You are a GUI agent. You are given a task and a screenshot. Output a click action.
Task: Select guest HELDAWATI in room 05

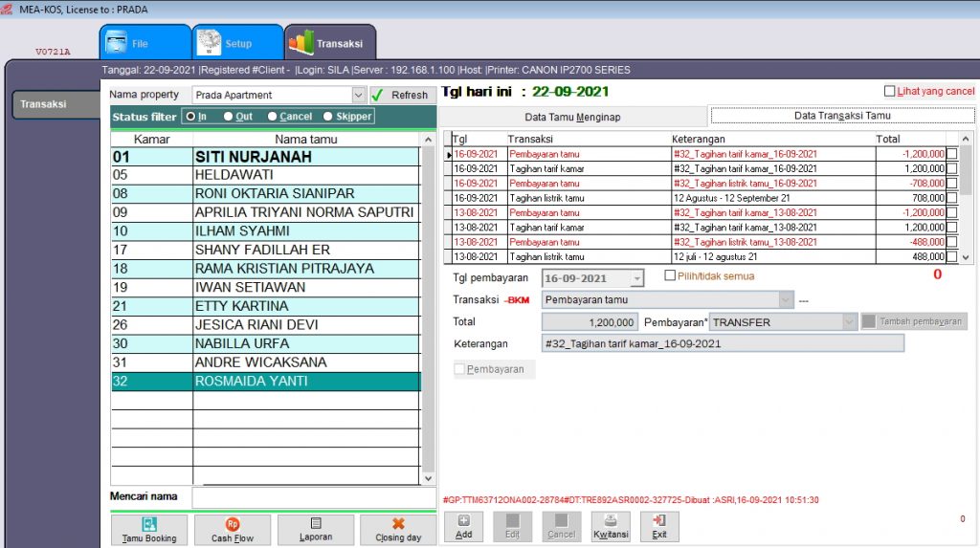(x=266, y=175)
